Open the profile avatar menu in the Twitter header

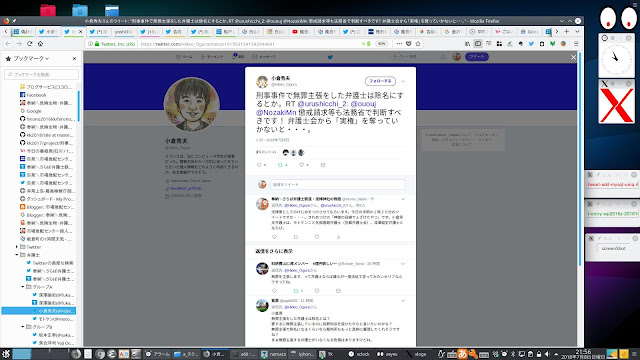click(x=457, y=57)
